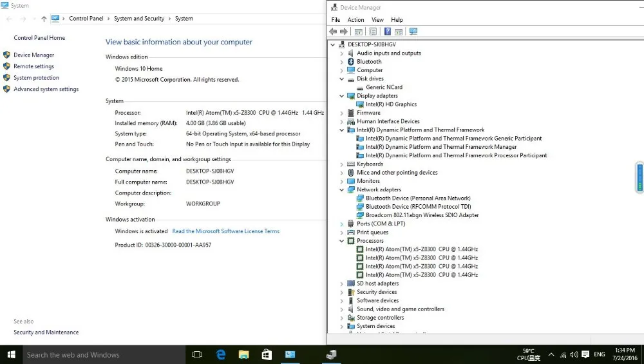The height and width of the screenshot is (364, 644).
Task: Read the Microsoft Software License Terms
Action: tap(226, 231)
